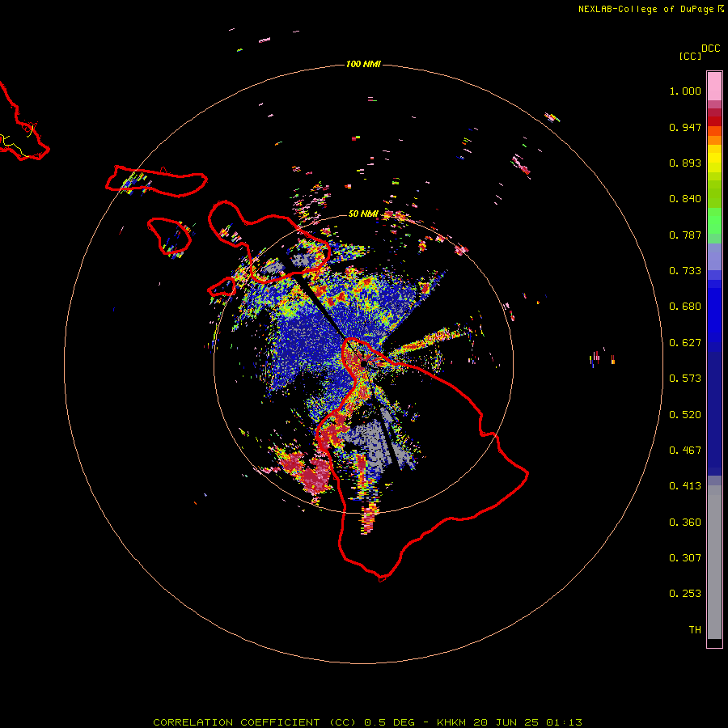Click the TH threshold label on the scale
The width and height of the screenshot is (728, 728).
click(695, 630)
